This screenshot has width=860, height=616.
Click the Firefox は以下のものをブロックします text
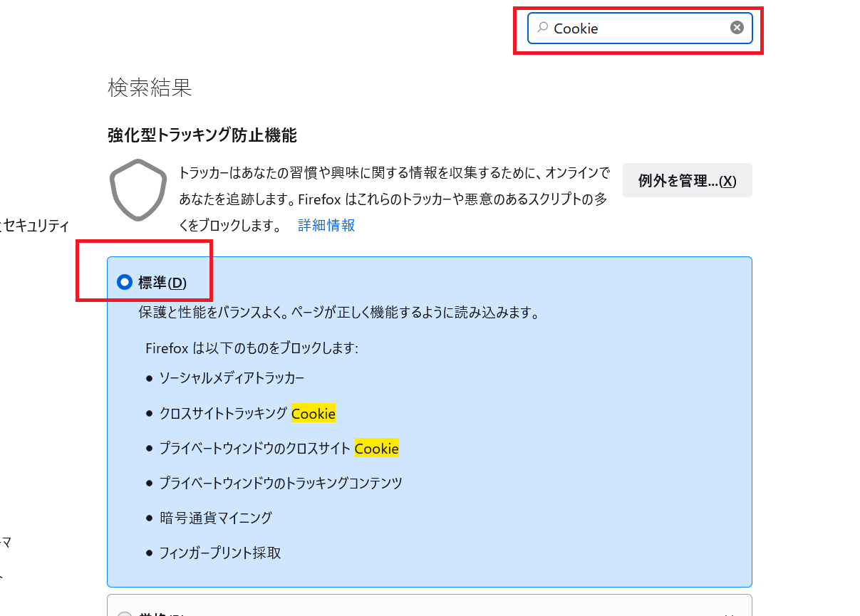(252, 348)
